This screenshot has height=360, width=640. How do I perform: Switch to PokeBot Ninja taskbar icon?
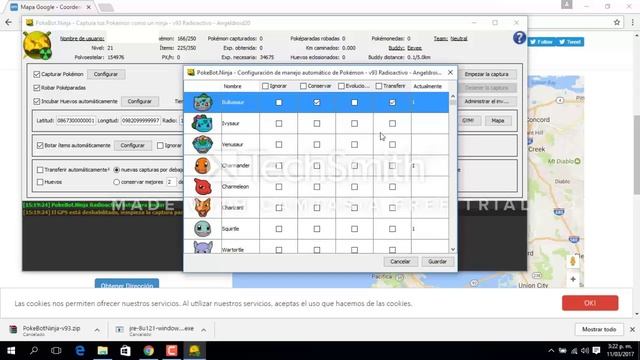(x=195, y=351)
